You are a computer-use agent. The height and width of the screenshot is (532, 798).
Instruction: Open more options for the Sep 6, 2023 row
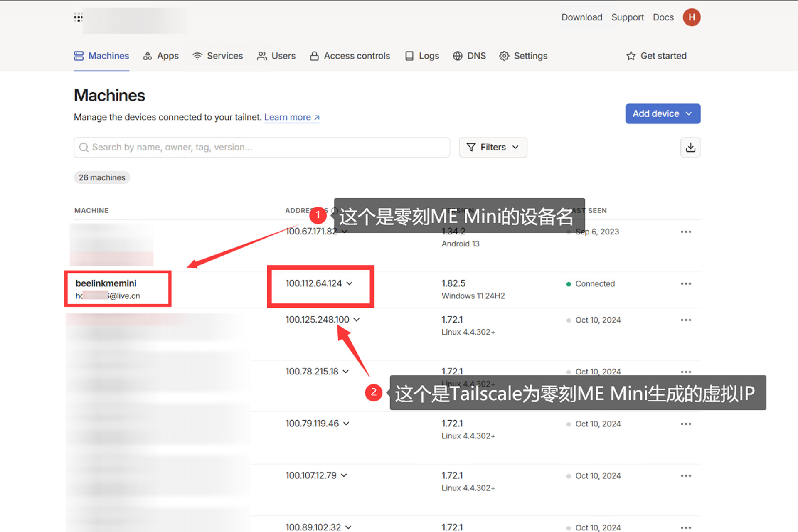point(686,232)
